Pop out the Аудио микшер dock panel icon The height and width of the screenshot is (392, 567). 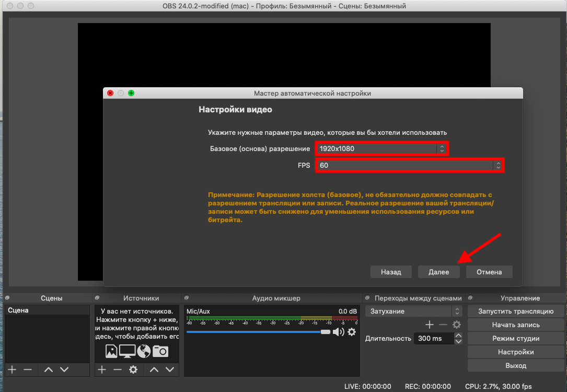187,297
